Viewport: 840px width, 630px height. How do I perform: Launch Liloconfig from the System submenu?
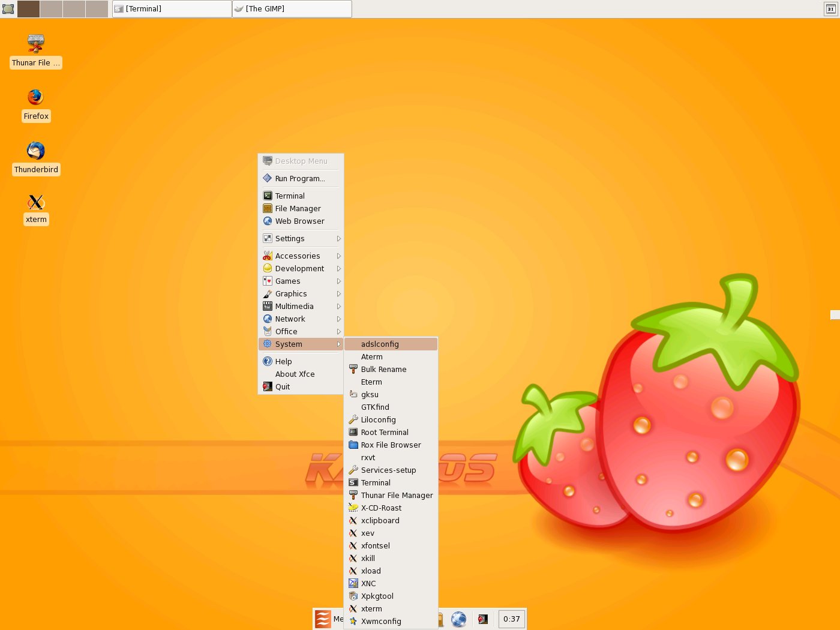[391, 420]
